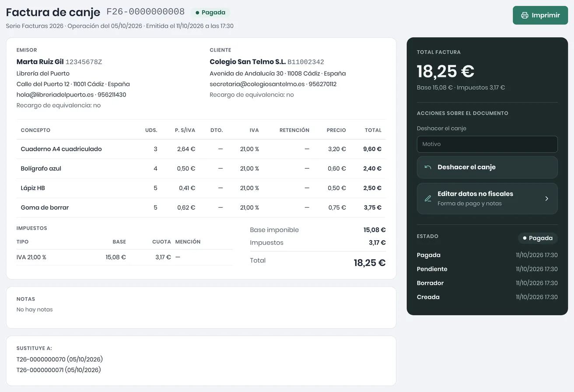
Task: Click the Factura de canje page title
Action: (53, 12)
